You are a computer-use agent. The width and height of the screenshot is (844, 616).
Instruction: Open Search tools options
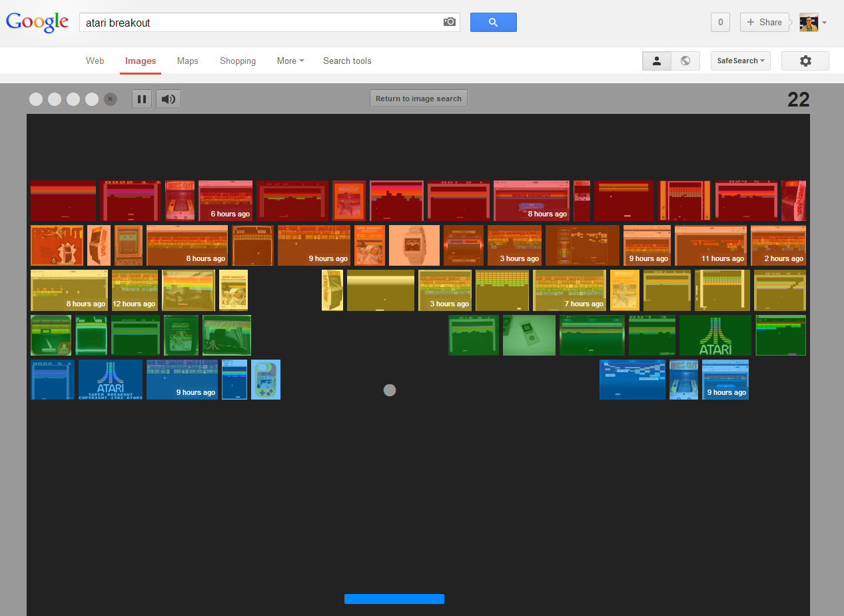(x=347, y=61)
